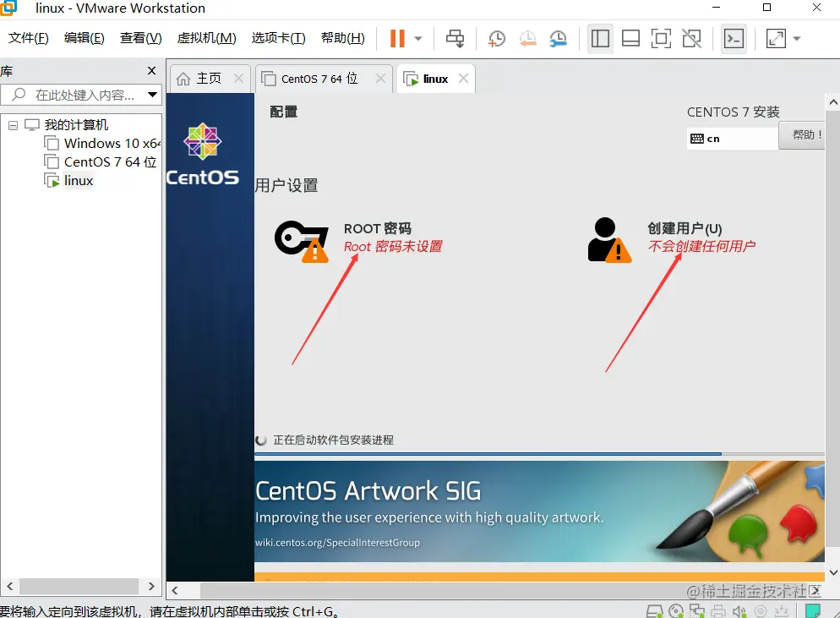Image resolution: width=840 pixels, height=618 pixels.
Task: Click the VM view scroll up arrow
Action: coord(833,101)
